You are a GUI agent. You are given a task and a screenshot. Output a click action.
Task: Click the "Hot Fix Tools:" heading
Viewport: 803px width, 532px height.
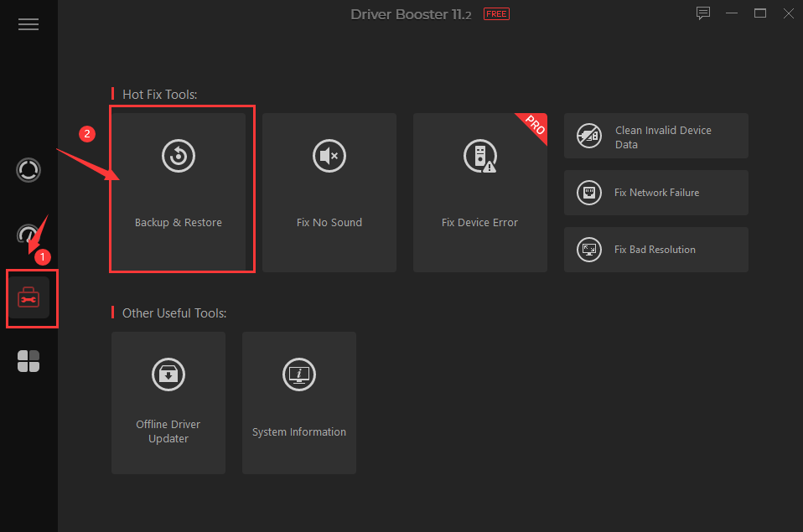160,94
